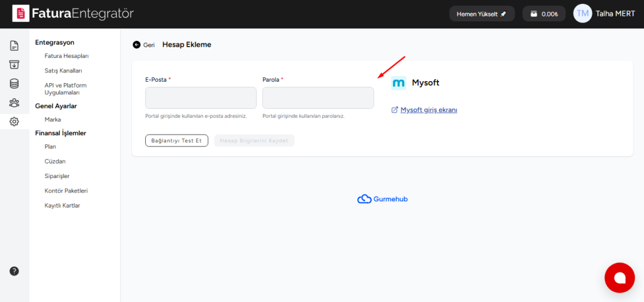Open the document (invoices) sidebar icon
This screenshot has height=302, width=644.
coord(14,45)
